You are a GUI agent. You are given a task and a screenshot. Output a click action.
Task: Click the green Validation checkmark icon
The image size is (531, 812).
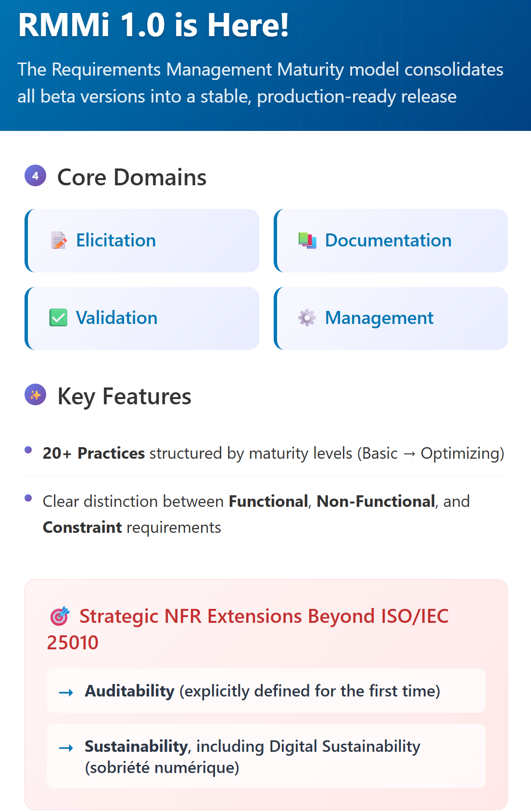point(59,318)
